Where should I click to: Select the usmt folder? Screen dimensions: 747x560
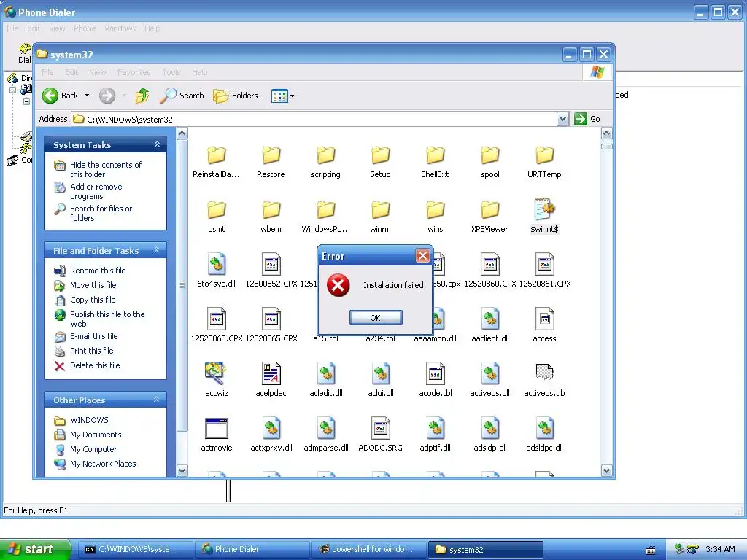(x=216, y=217)
